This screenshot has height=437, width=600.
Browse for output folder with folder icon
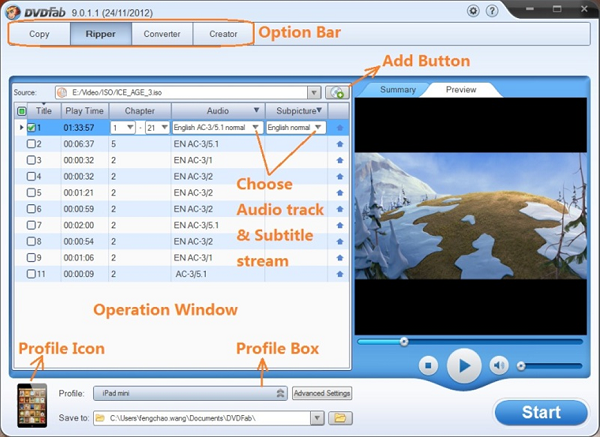(x=340, y=418)
